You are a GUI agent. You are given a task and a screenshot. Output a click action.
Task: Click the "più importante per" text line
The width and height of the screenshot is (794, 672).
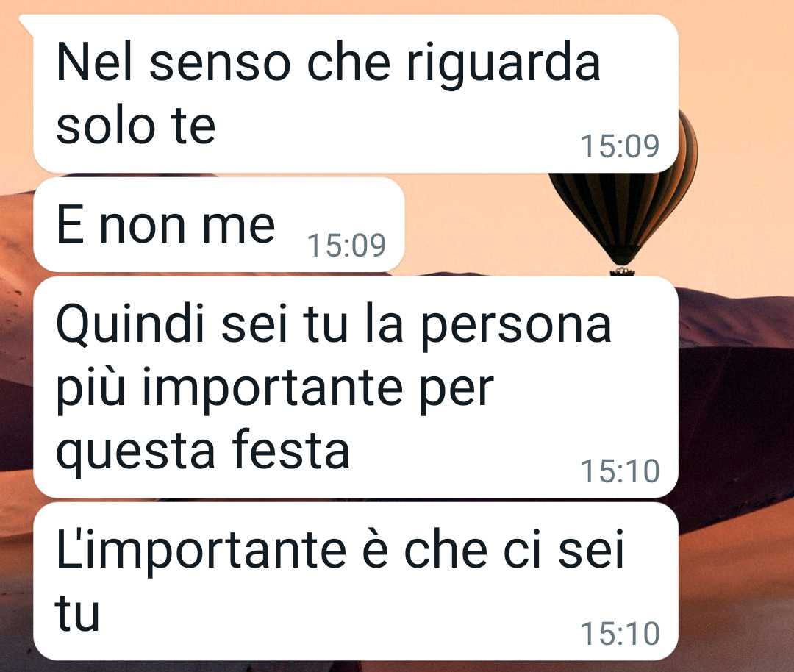pyautogui.click(x=274, y=389)
